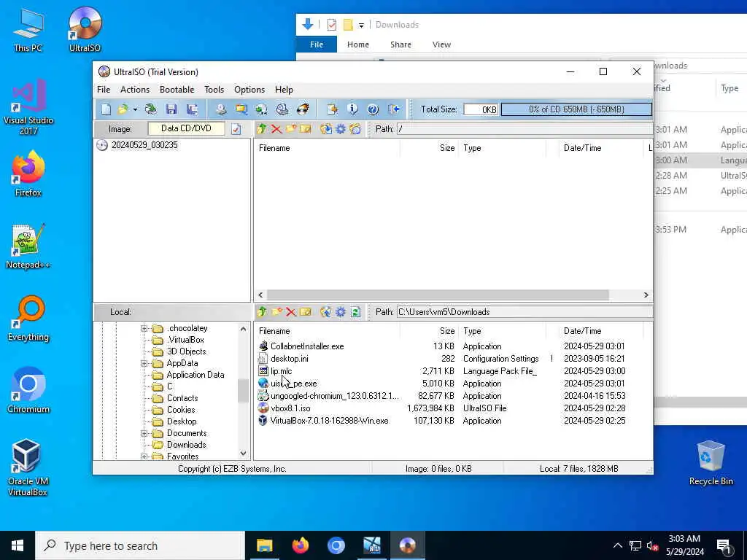
Task: Go up one level in Local pane
Action: (x=262, y=312)
